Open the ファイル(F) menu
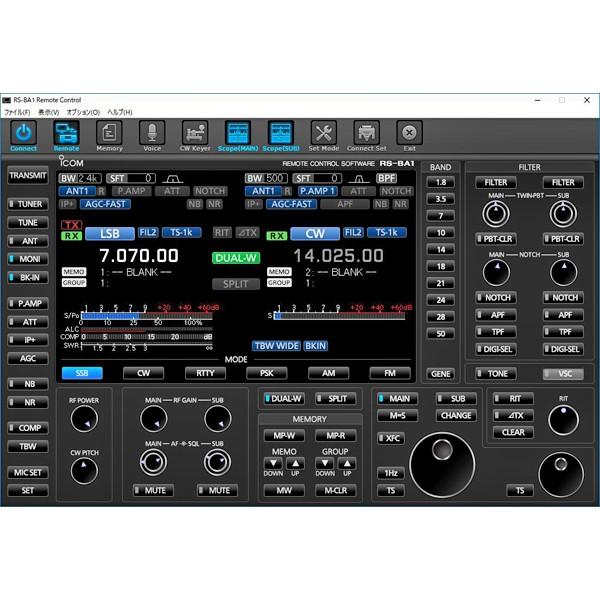 [17, 112]
